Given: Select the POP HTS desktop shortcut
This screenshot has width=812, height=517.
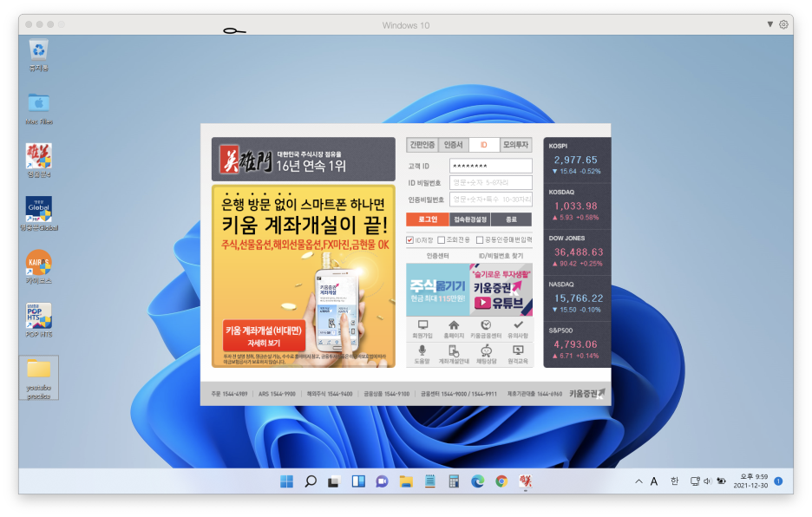Looking at the screenshot, I should click(x=39, y=320).
